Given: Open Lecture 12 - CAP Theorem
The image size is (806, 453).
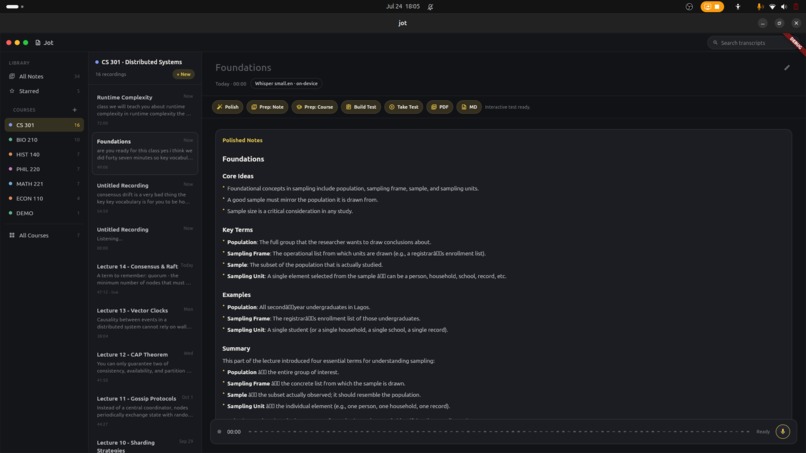Looking at the screenshot, I should 145,367.
